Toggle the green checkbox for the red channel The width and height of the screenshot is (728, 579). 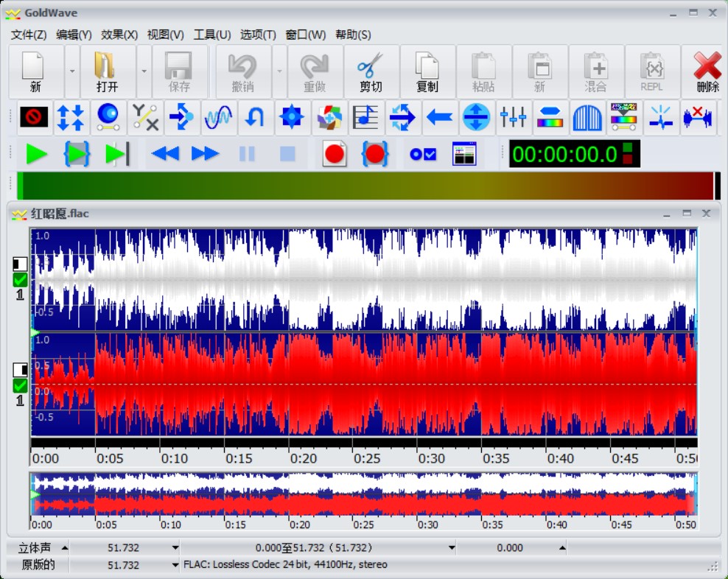[20, 385]
